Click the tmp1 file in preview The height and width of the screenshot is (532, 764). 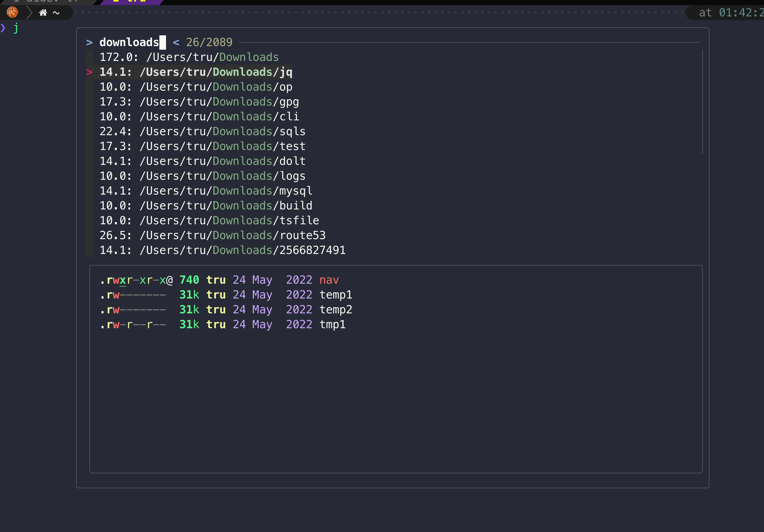tap(332, 325)
